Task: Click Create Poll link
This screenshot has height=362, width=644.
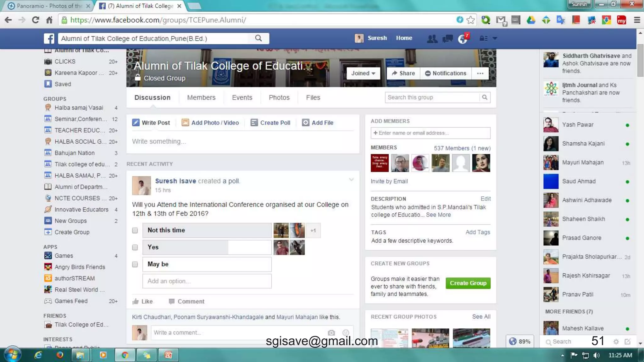Action: click(270, 123)
